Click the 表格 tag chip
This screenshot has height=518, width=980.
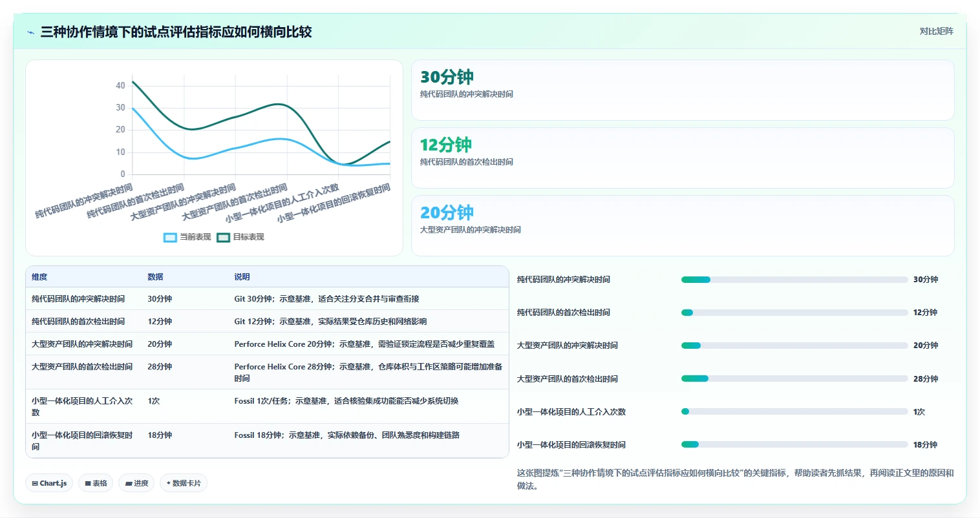[x=96, y=483]
